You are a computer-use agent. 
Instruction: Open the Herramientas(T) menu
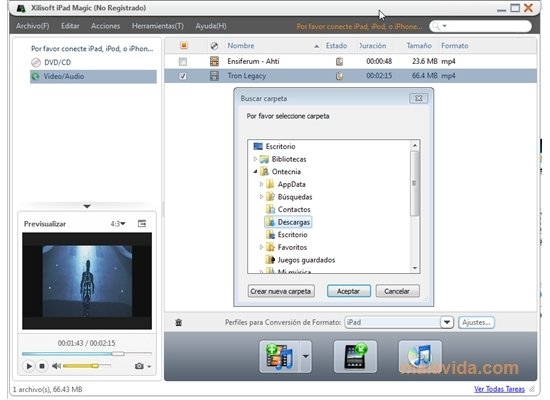(157, 26)
